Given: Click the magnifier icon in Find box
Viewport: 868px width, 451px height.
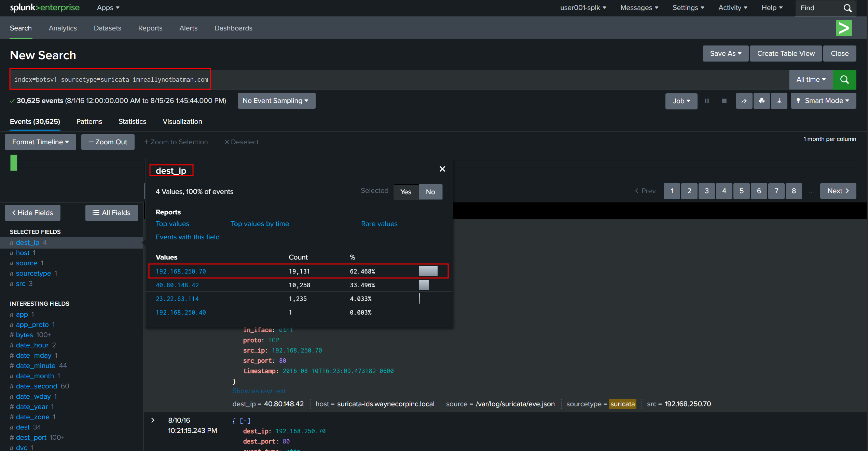Looking at the screenshot, I should (848, 8).
